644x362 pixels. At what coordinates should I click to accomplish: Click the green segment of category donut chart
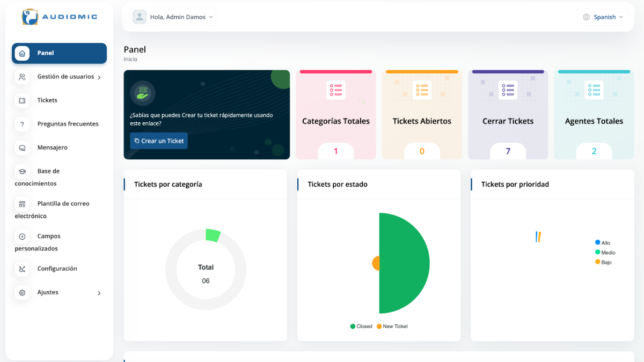[x=213, y=235]
